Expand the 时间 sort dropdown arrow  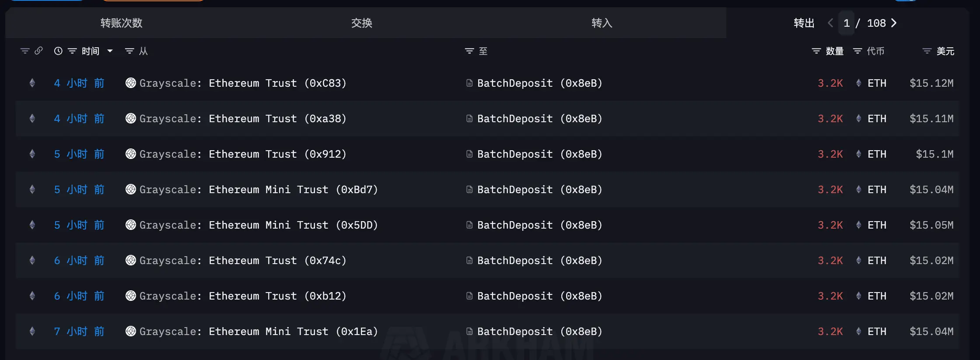[x=110, y=51]
